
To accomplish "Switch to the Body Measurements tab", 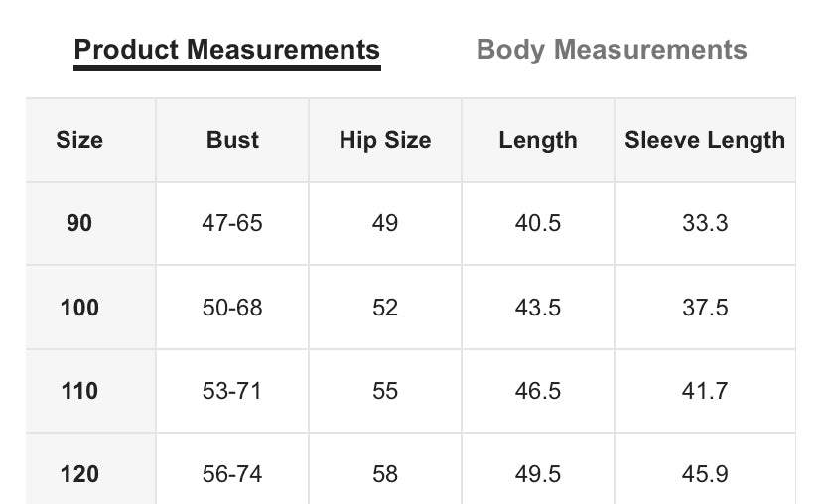I will click(x=612, y=51).
